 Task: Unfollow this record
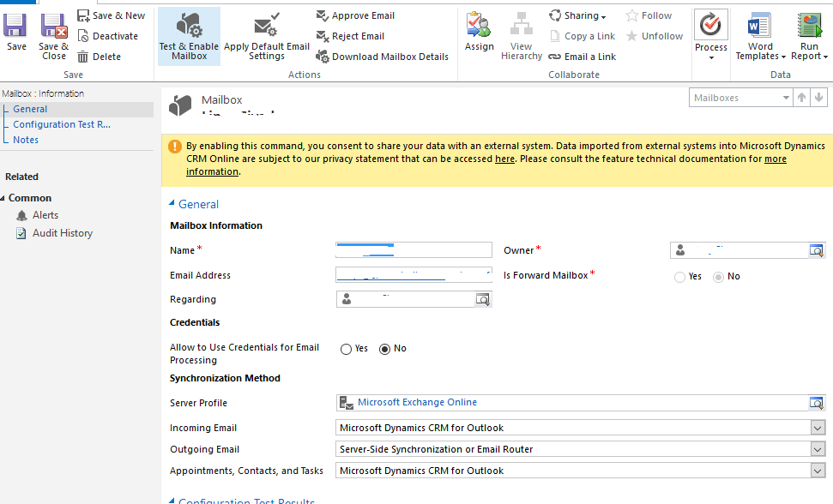654,36
